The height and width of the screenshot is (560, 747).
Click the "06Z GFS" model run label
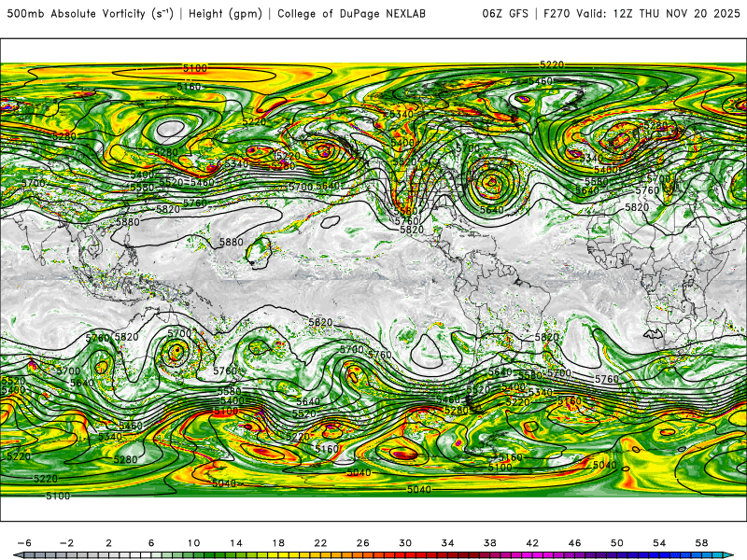click(x=505, y=14)
